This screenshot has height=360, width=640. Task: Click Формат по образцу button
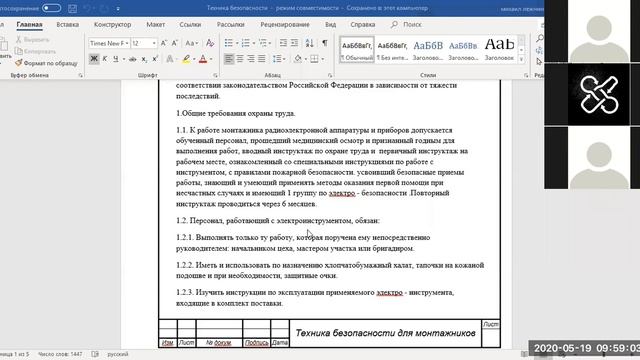click(x=46, y=63)
